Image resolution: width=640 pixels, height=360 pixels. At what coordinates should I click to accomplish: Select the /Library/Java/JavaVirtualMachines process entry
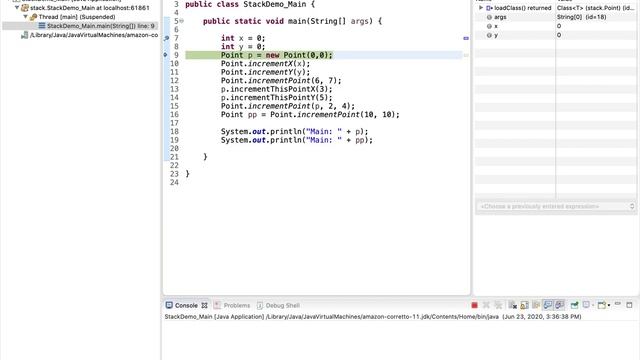coord(94,35)
